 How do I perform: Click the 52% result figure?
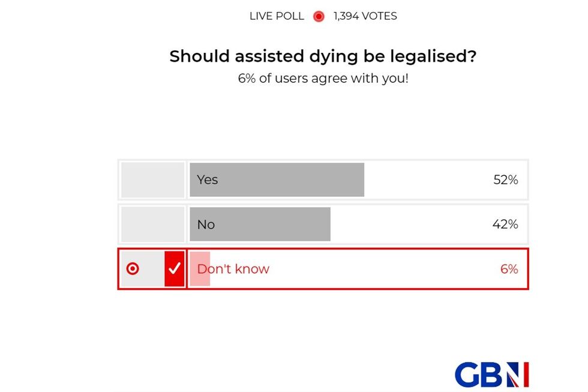tap(505, 179)
